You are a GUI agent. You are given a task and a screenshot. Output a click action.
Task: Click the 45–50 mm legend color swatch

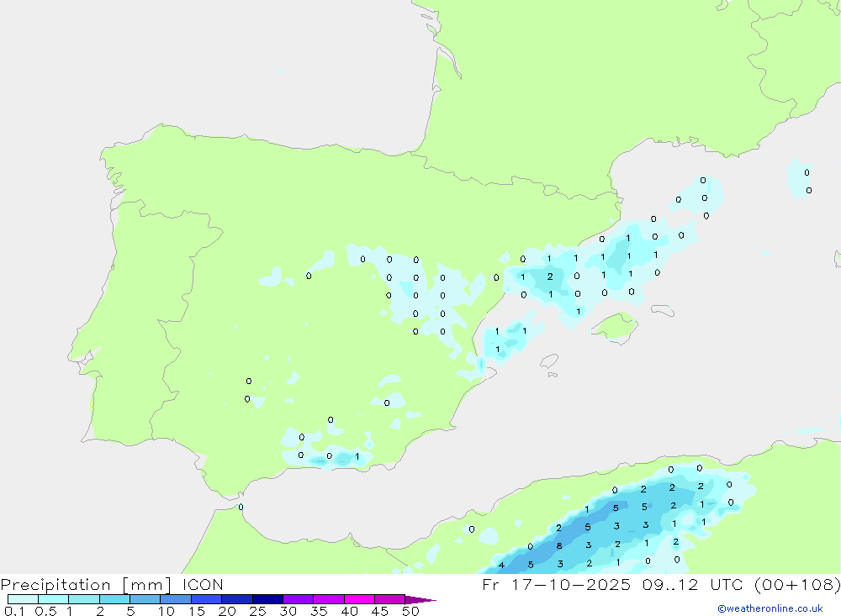coord(390,599)
